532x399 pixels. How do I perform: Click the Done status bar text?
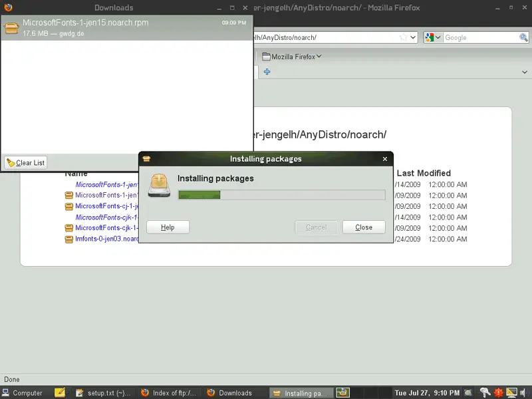tap(12, 379)
